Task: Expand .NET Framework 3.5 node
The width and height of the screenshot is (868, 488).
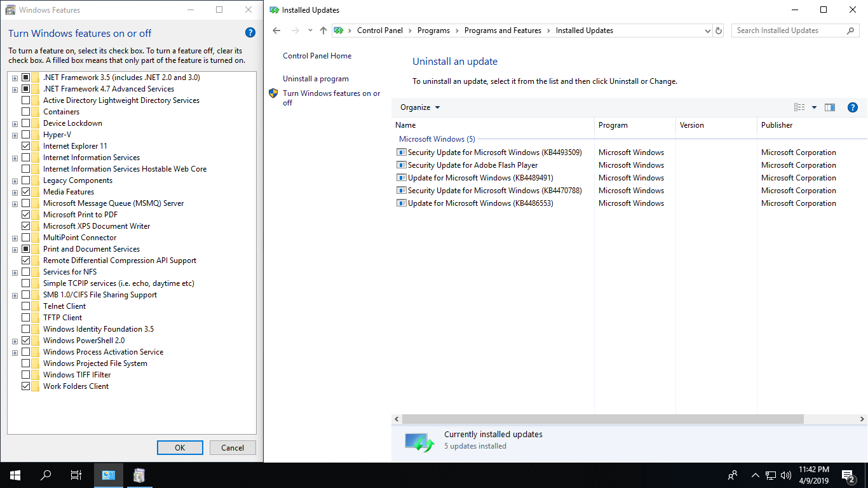Action: (x=15, y=78)
